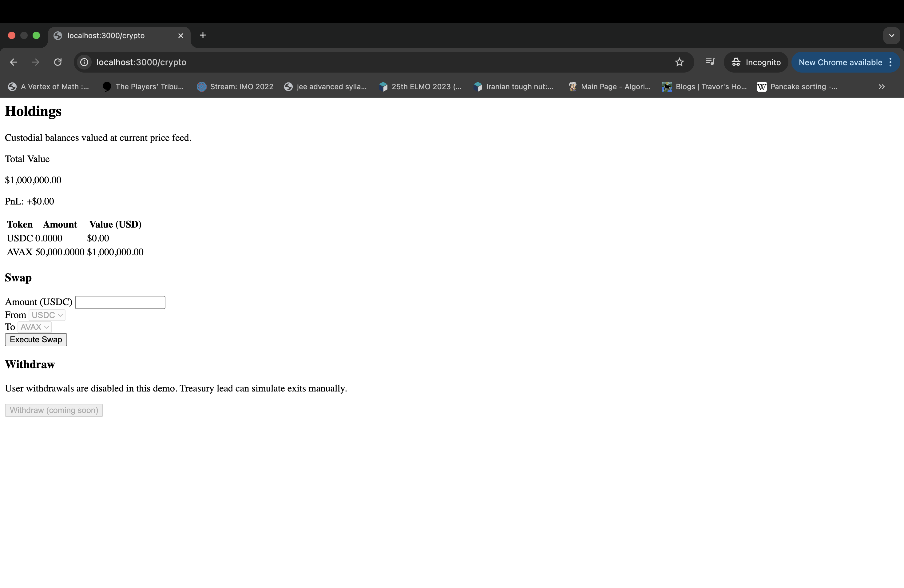904x588 pixels.
Task: Open the To AVAX dropdown
Action: click(34, 328)
